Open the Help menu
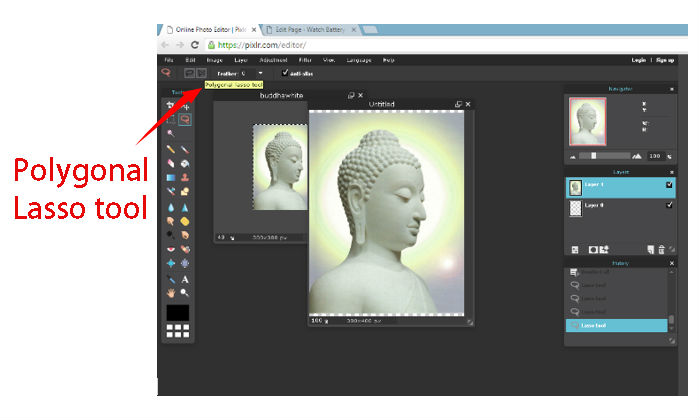This screenshot has height=420, width=700. coord(388,60)
